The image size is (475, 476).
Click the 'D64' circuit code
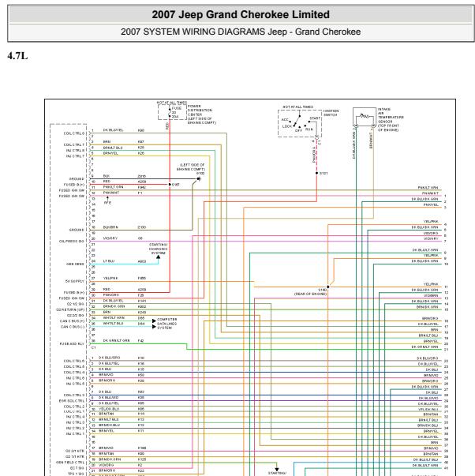tap(140, 324)
